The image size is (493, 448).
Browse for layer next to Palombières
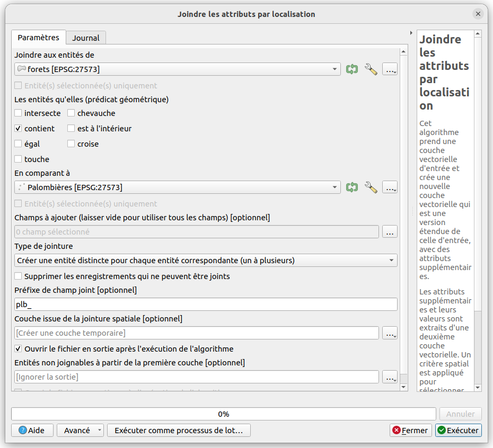390,187
